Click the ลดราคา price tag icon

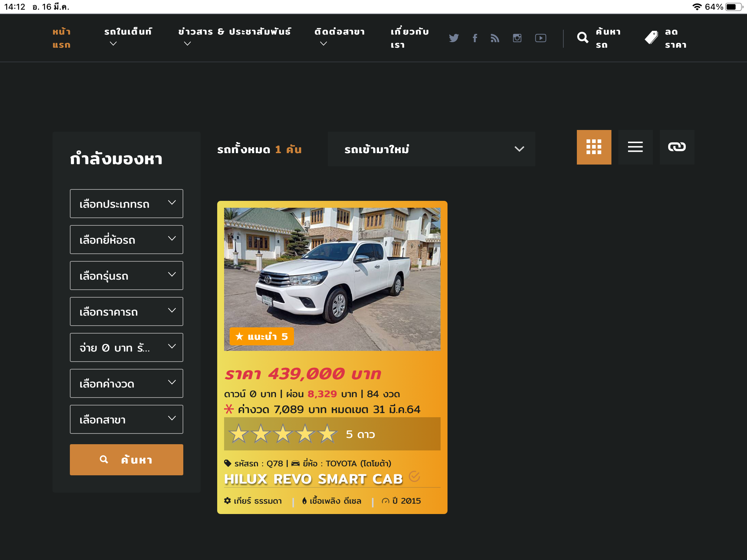pos(652,37)
